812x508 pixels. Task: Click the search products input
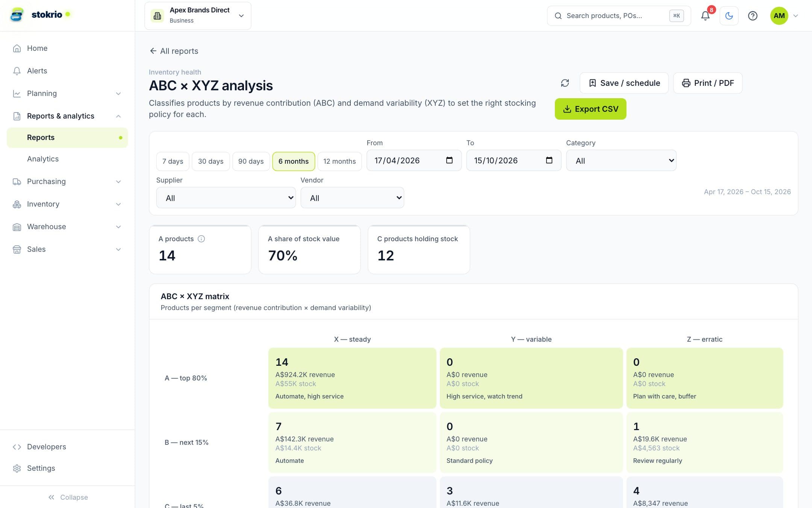pyautogui.click(x=619, y=16)
